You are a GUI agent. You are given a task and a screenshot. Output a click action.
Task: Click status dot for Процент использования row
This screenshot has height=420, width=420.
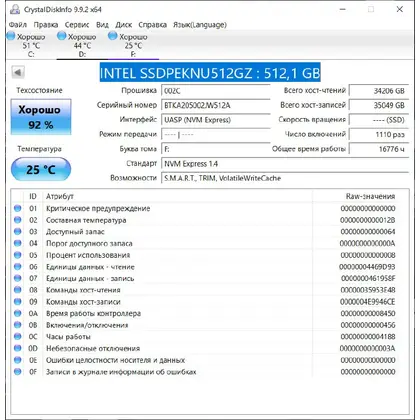pyautogui.click(x=18, y=255)
